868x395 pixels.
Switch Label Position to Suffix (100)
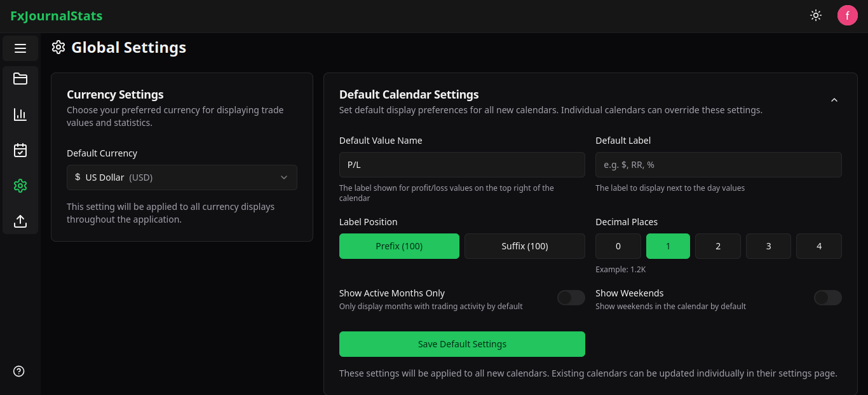coord(524,246)
